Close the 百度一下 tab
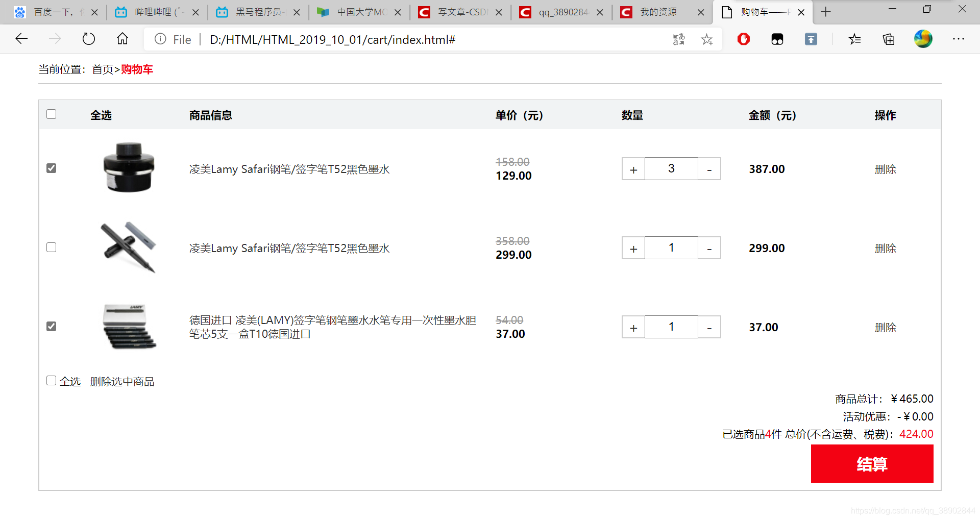The height and width of the screenshot is (520, 980). pyautogui.click(x=94, y=12)
